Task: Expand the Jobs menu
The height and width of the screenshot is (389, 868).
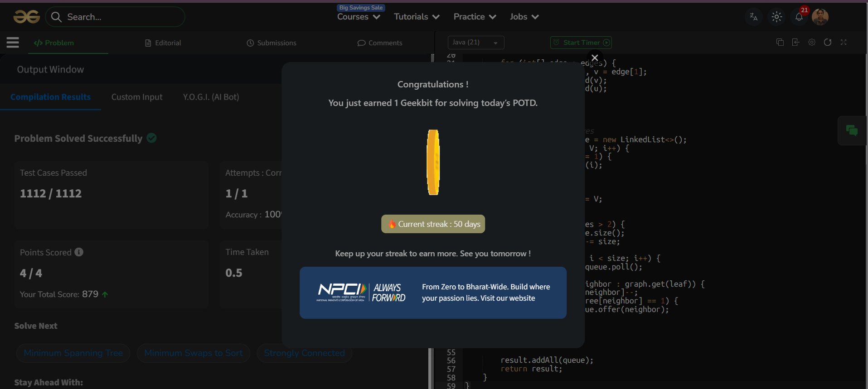Action: [524, 17]
